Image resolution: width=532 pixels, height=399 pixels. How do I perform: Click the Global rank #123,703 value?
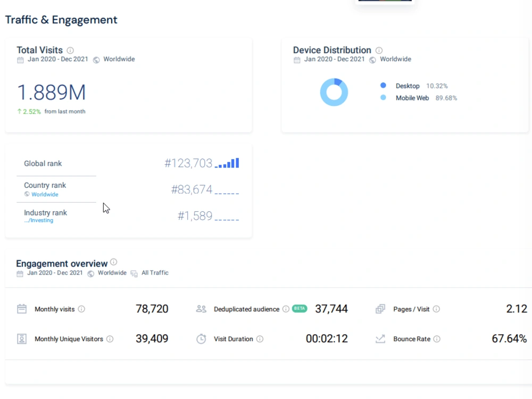(x=188, y=163)
